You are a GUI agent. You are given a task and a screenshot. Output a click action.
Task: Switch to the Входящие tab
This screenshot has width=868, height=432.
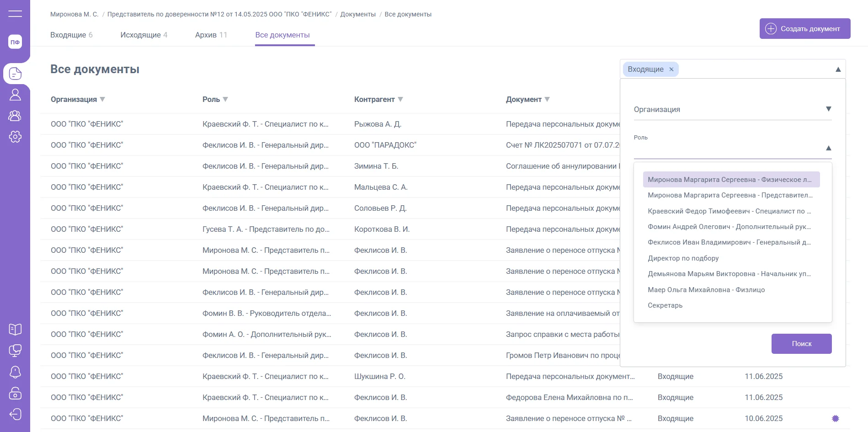point(71,35)
